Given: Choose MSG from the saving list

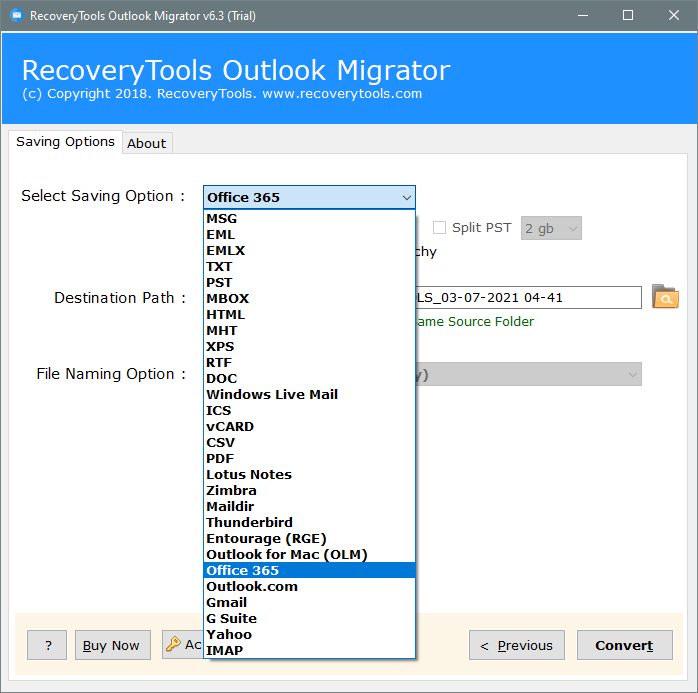Looking at the screenshot, I should click(x=309, y=219).
